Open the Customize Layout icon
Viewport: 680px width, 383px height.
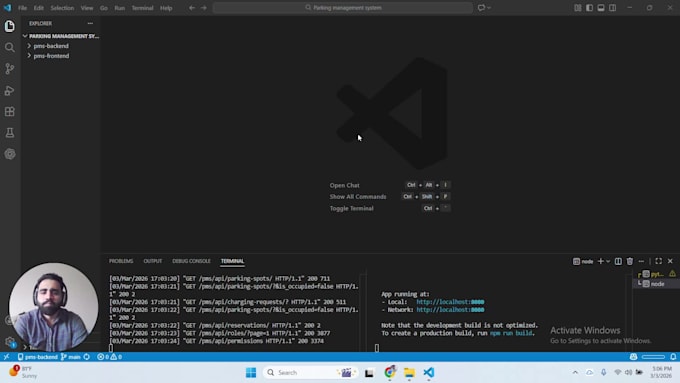coord(578,8)
